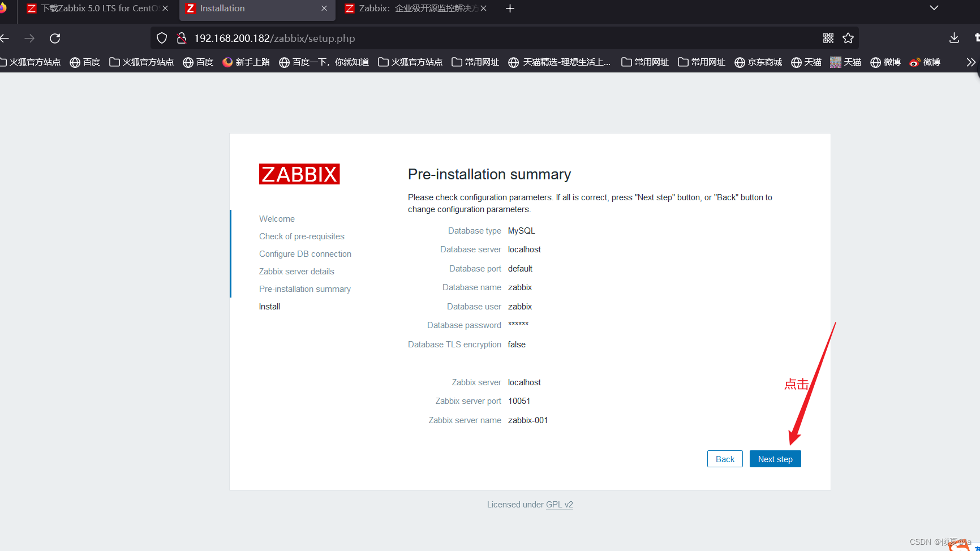Open 百度一下，你就知道 bookmark

click(x=324, y=62)
